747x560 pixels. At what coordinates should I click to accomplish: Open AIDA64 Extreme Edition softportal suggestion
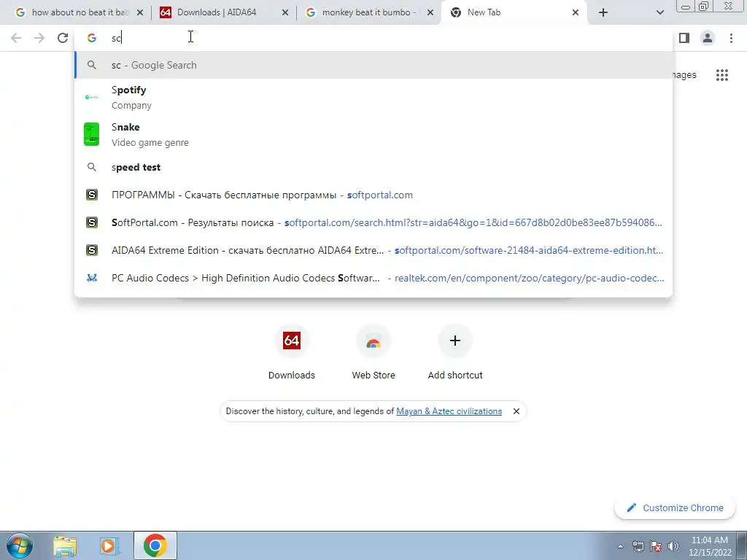(x=373, y=250)
